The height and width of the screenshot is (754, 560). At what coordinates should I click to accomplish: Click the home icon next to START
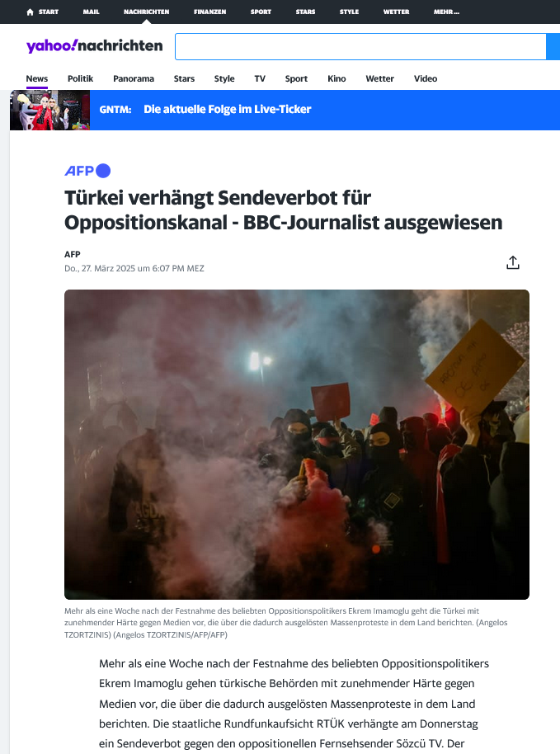[30, 12]
